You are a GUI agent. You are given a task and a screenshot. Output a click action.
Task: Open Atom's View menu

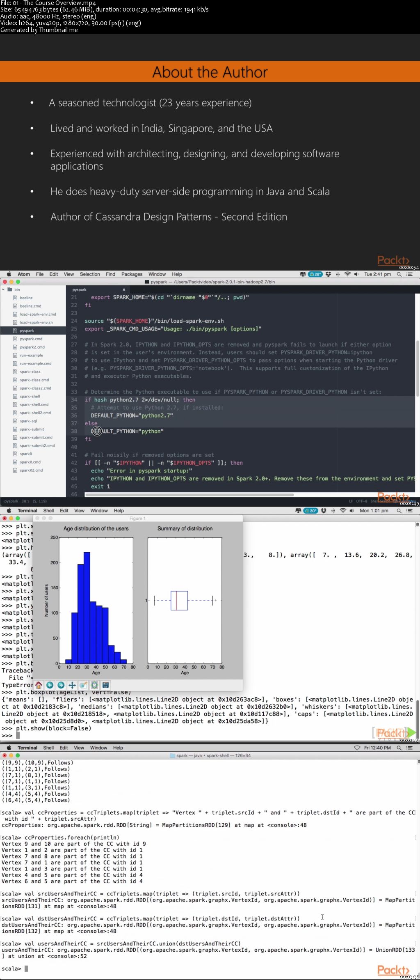click(69, 274)
